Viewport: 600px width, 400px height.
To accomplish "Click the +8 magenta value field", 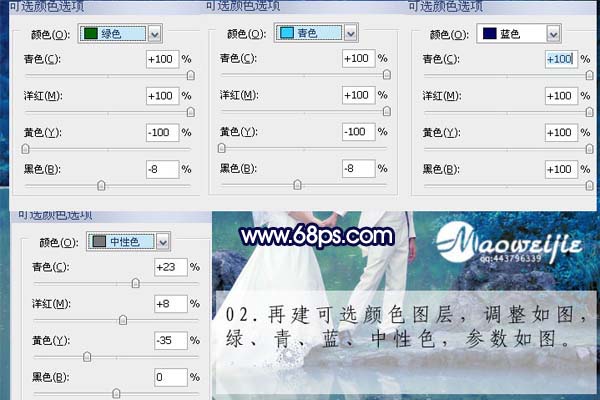I will click(x=170, y=304).
